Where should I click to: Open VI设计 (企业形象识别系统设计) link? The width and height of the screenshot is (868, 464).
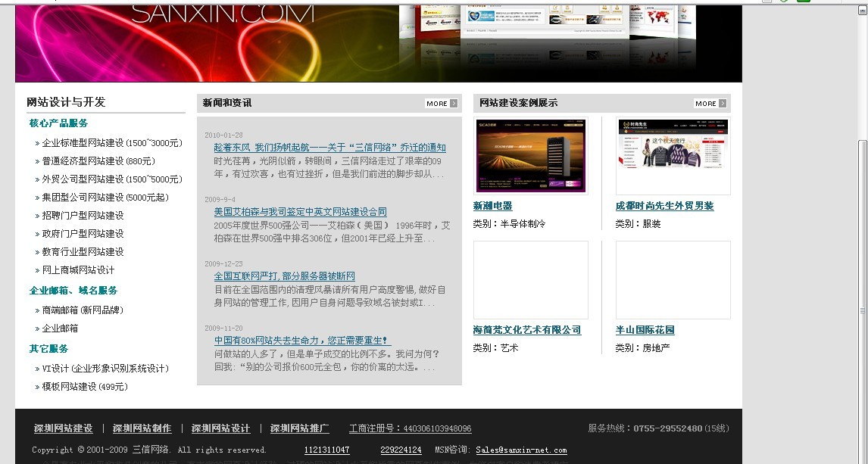(x=105, y=369)
